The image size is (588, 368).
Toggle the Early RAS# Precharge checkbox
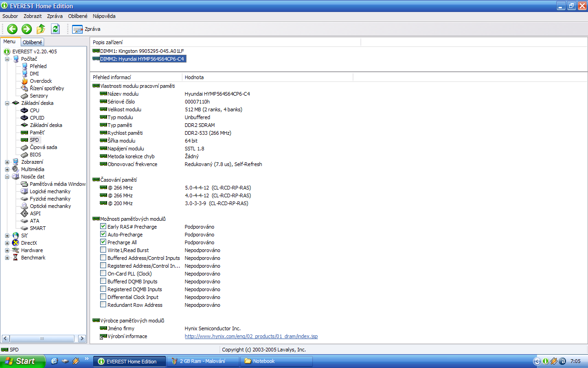pos(103,227)
